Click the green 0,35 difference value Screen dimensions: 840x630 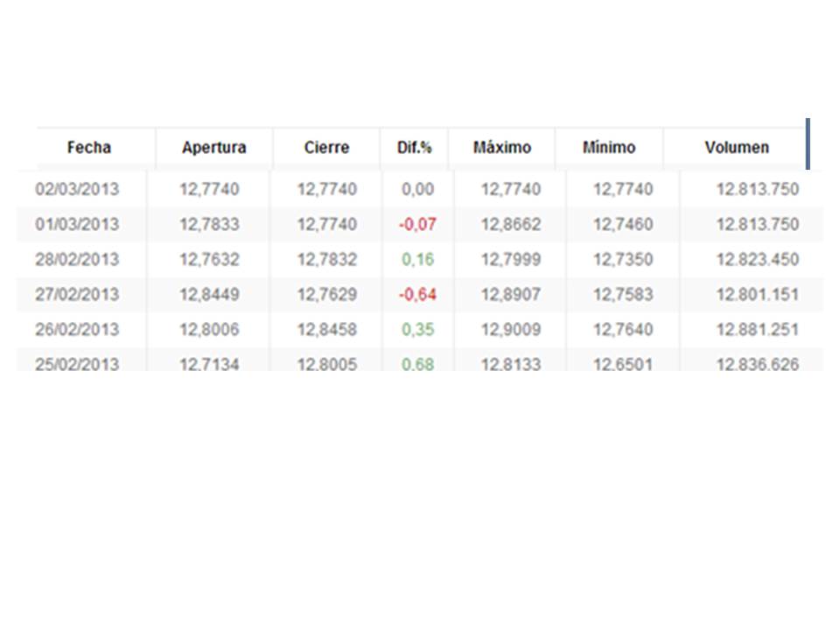pyautogui.click(x=418, y=330)
